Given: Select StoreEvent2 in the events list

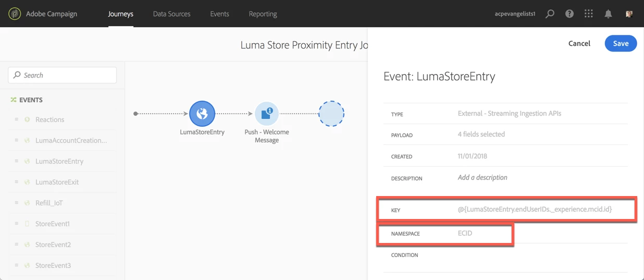Looking at the screenshot, I should pos(53,245).
